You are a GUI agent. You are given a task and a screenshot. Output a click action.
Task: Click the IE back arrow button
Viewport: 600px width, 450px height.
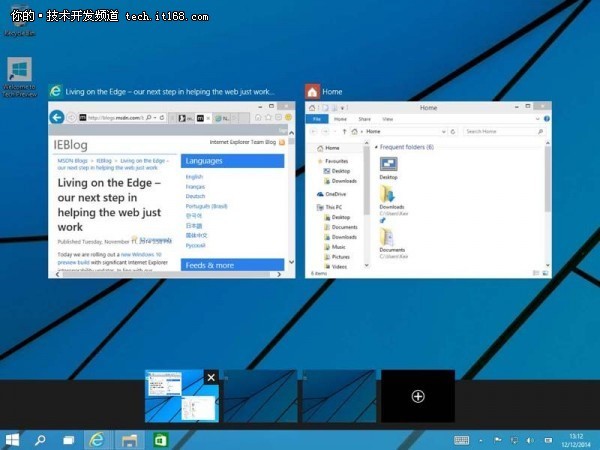[58, 117]
